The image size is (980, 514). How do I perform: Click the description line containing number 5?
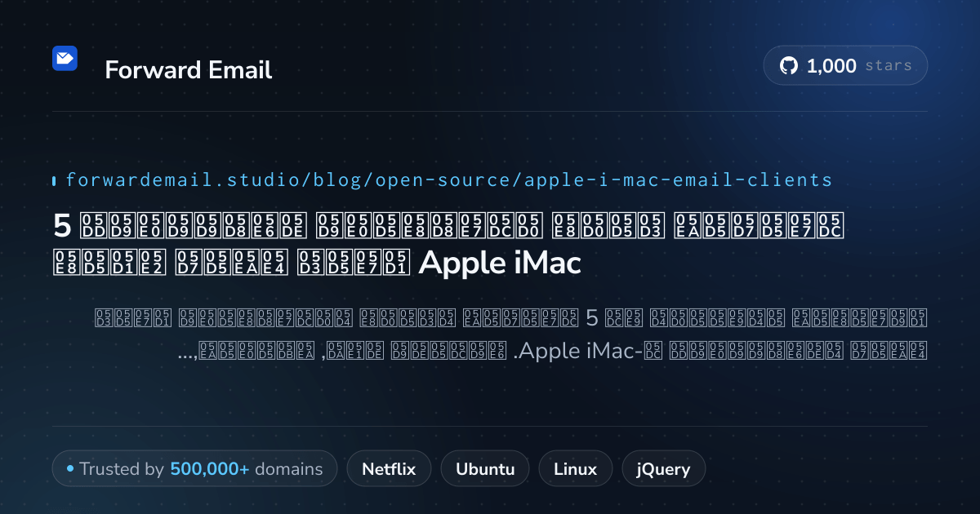click(511, 317)
